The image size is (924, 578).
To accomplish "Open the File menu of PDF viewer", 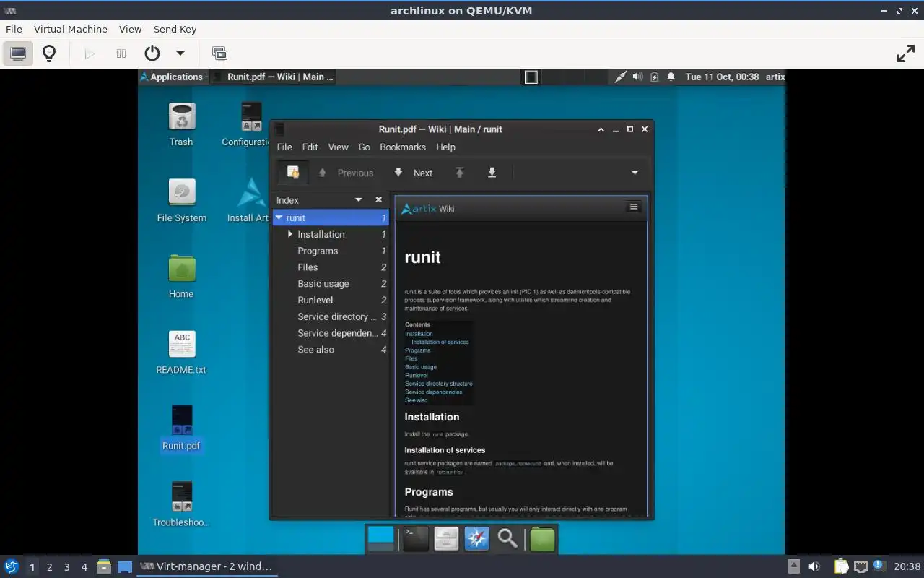I will [x=284, y=147].
